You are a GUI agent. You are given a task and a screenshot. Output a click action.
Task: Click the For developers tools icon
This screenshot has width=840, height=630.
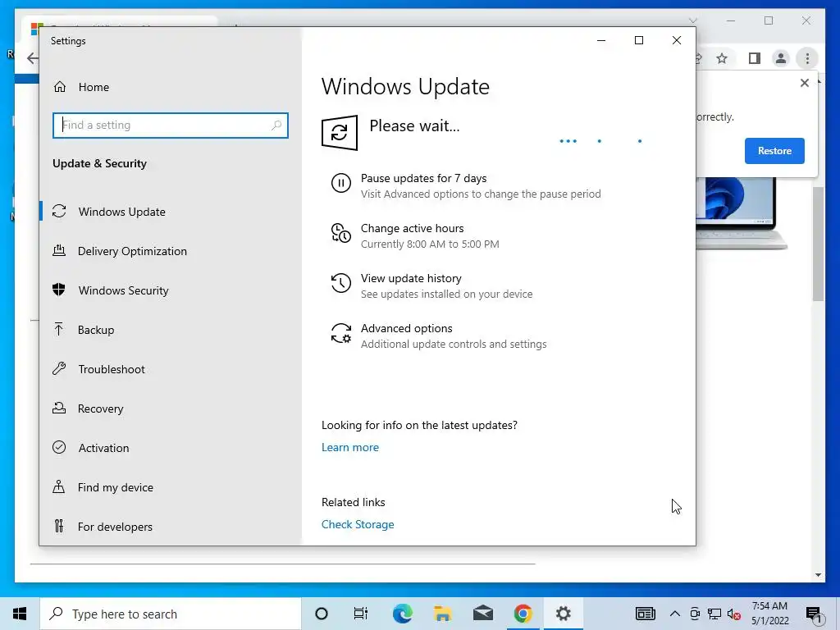[x=59, y=526]
